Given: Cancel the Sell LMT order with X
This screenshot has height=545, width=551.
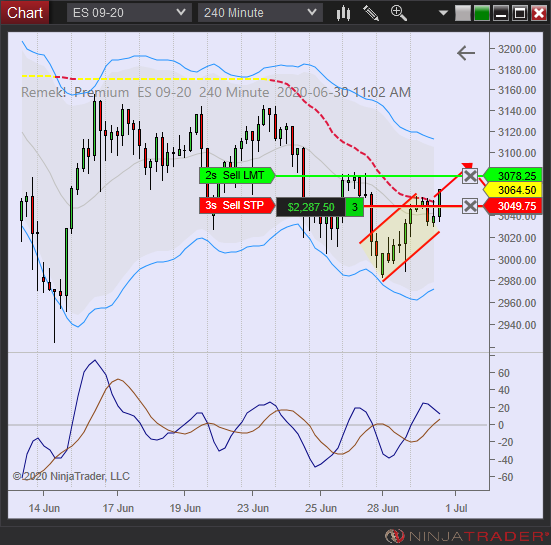Looking at the screenshot, I should point(470,176).
